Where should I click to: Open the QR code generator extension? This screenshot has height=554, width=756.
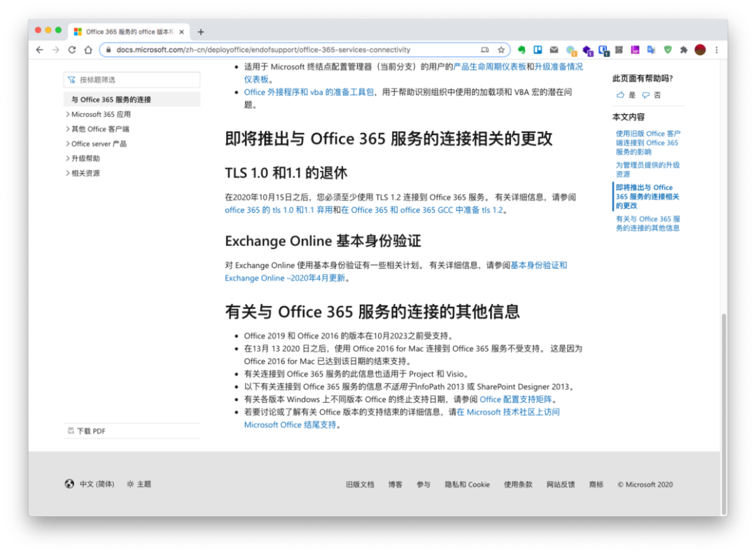tap(619, 50)
